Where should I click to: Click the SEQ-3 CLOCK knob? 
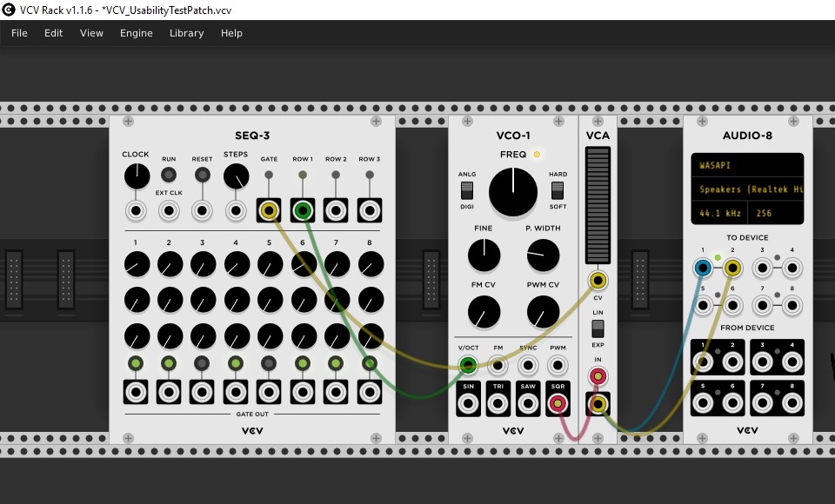point(137,176)
